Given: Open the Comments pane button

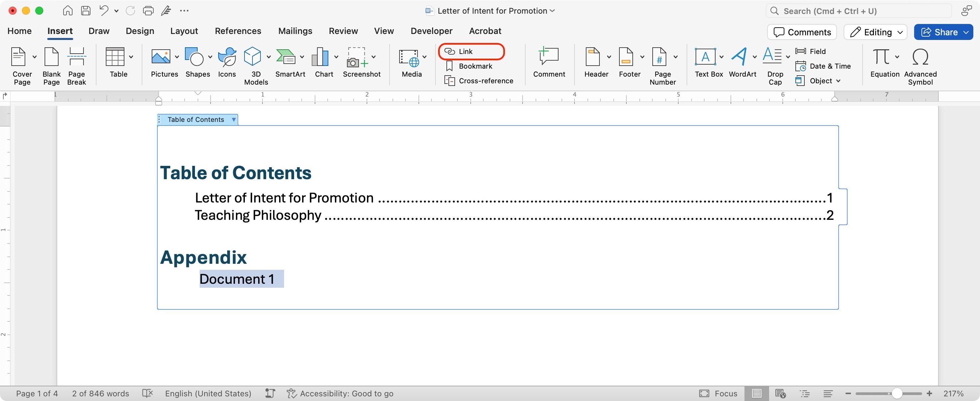Looking at the screenshot, I should click(x=802, y=32).
